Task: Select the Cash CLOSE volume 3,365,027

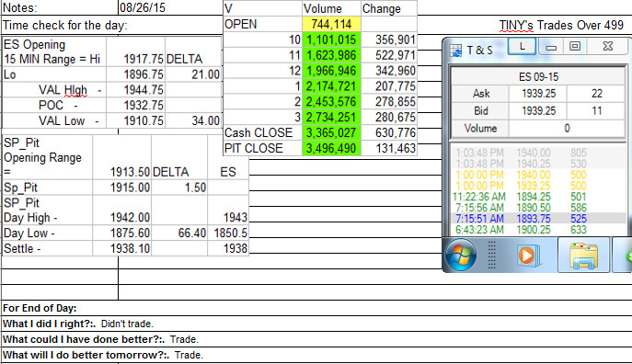Action: 331,132
